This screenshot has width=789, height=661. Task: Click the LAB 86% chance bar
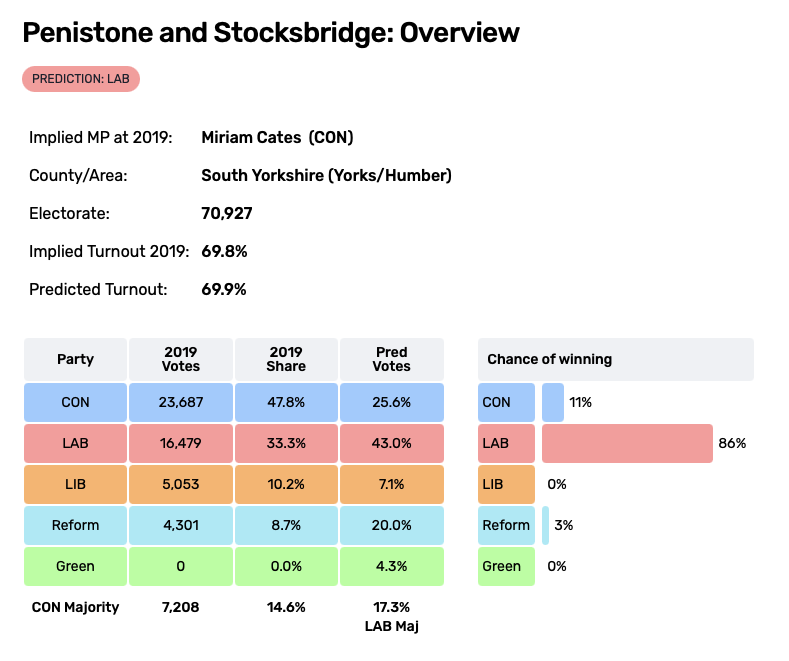(x=626, y=444)
